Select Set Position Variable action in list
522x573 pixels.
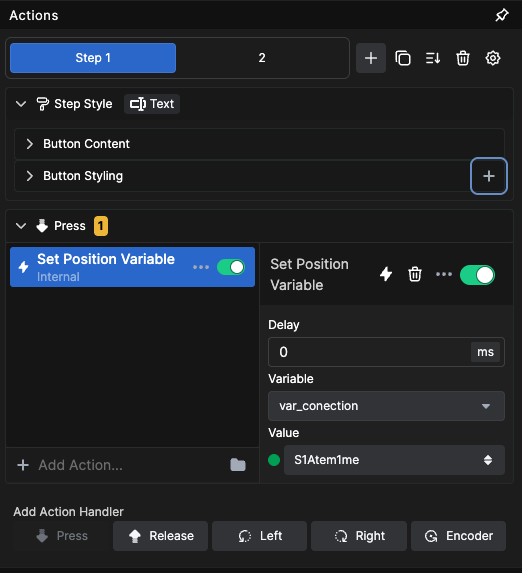click(x=132, y=267)
